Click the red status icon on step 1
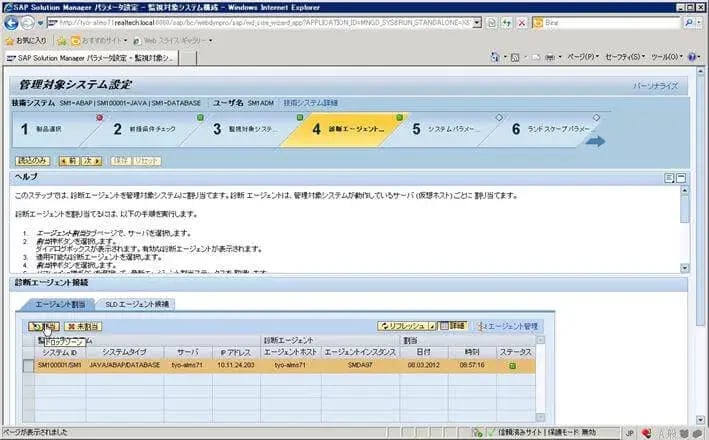 click(x=99, y=118)
